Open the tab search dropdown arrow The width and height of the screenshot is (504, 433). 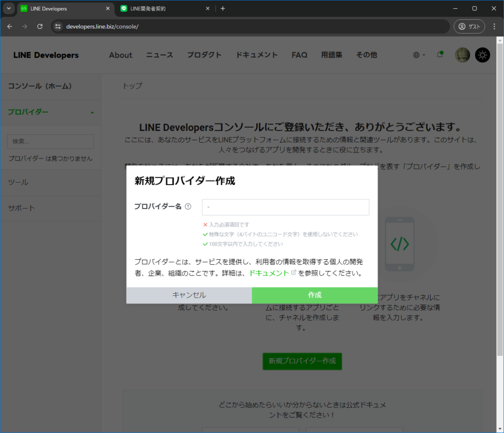tap(9, 9)
